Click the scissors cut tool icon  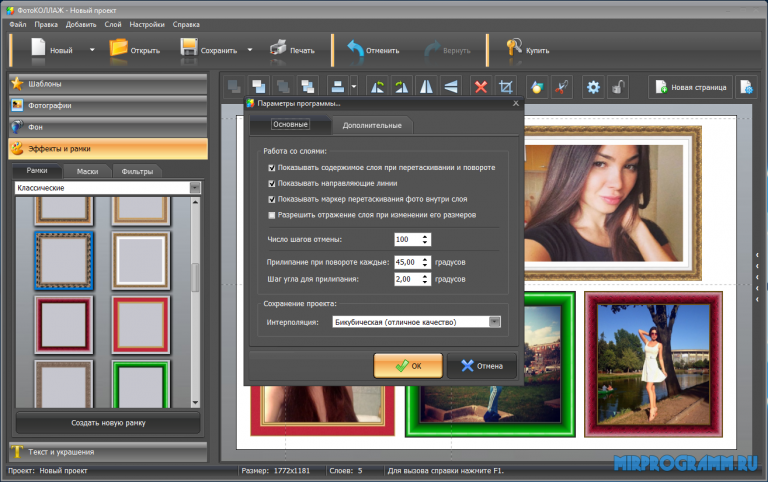click(x=561, y=87)
